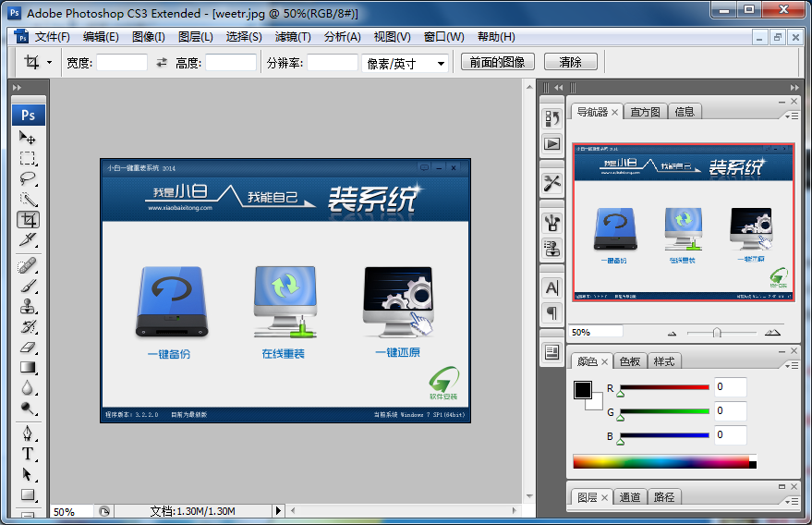Open the Tool Presets panel icon
Screen dimensions: 812x525
552,183
